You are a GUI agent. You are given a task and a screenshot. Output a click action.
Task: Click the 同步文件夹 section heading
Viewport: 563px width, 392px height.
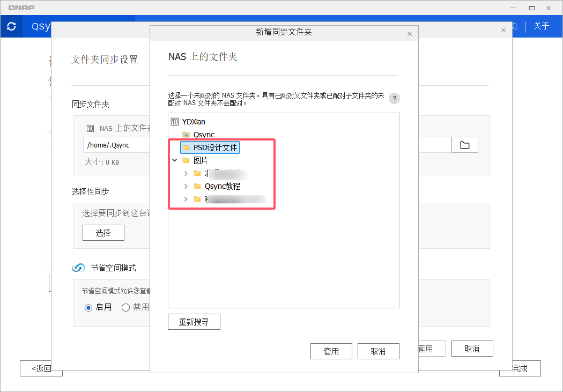[91, 105]
